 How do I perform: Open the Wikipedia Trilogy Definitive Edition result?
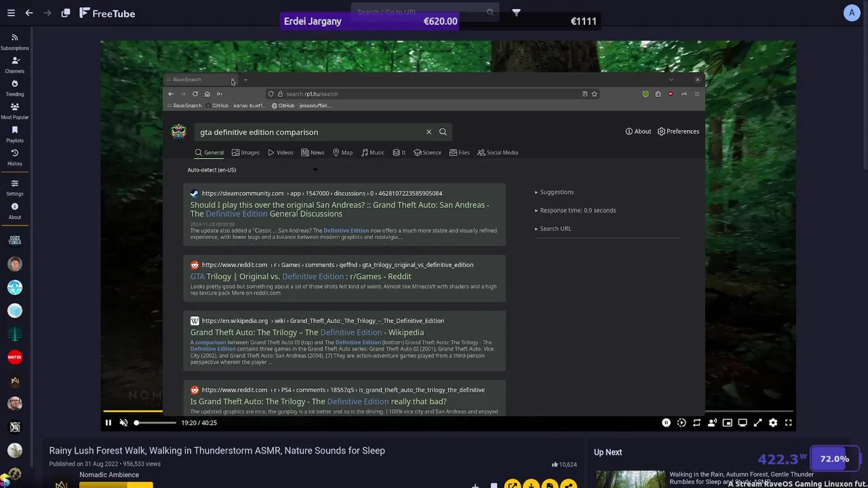307,333
